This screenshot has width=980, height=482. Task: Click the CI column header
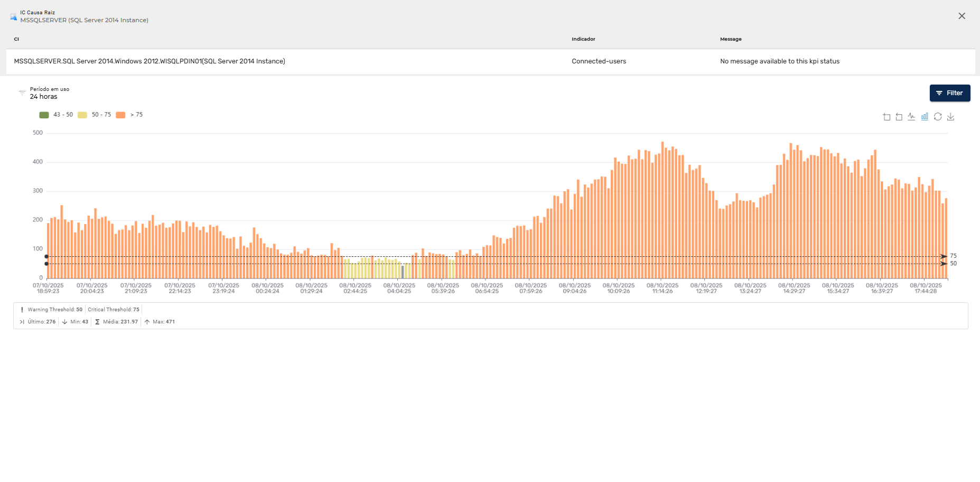pos(16,39)
